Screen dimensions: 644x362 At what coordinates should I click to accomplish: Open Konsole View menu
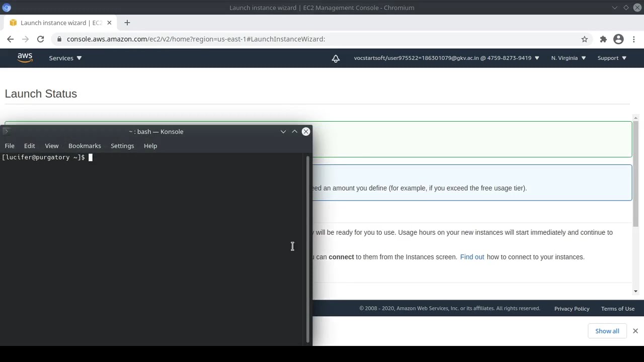tap(52, 146)
